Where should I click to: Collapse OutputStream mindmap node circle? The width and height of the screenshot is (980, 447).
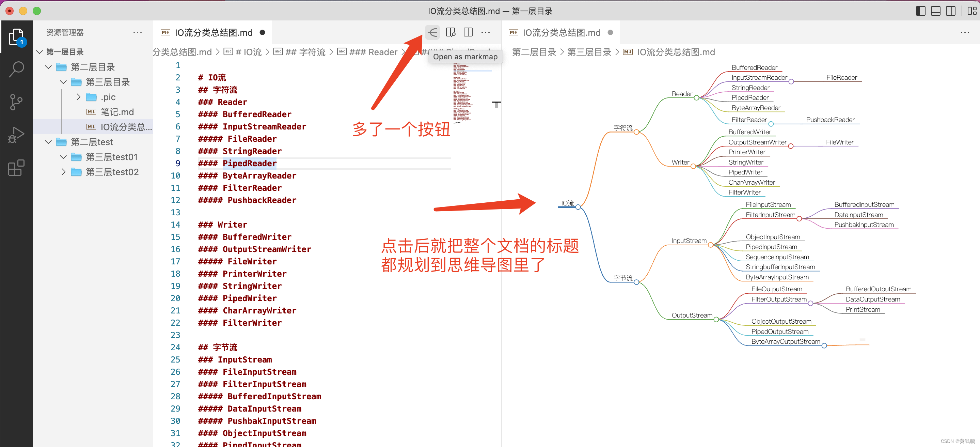716,320
